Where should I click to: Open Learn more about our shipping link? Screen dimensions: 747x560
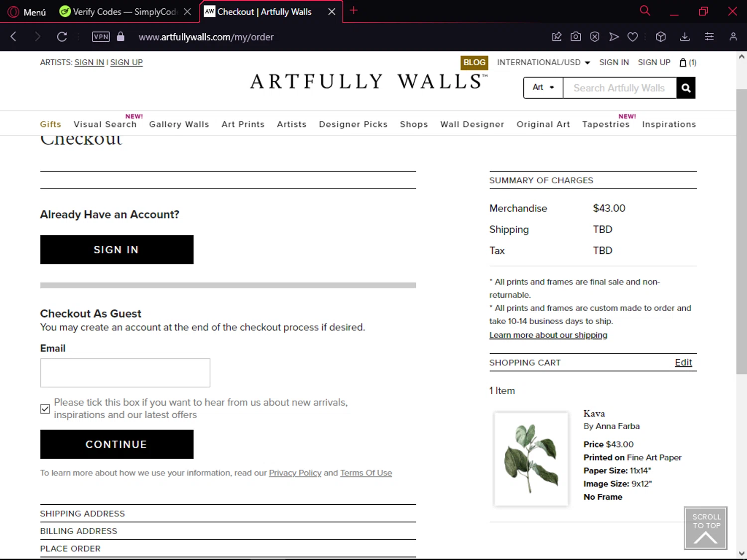tap(548, 335)
